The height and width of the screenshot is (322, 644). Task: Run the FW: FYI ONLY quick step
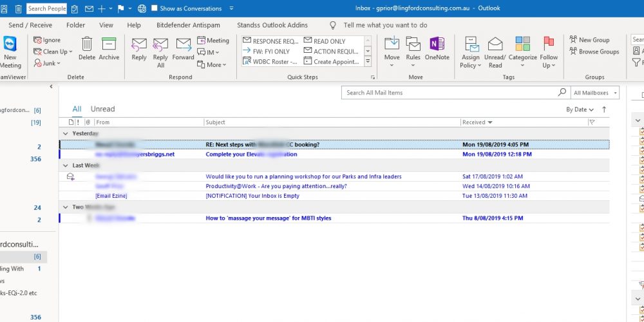[x=266, y=52]
